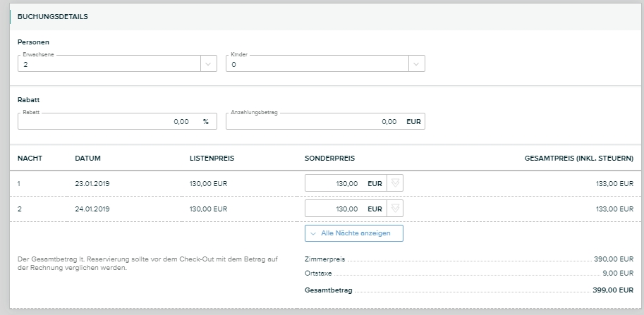Viewport: 644px width, 315px height.
Task: Click the Kinder field showing 0
Action: (x=316, y=64)
